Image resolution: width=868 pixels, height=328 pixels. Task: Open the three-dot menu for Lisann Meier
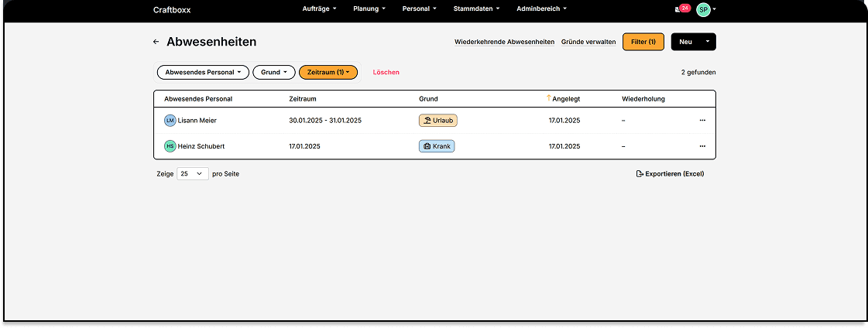click(702, 120)
